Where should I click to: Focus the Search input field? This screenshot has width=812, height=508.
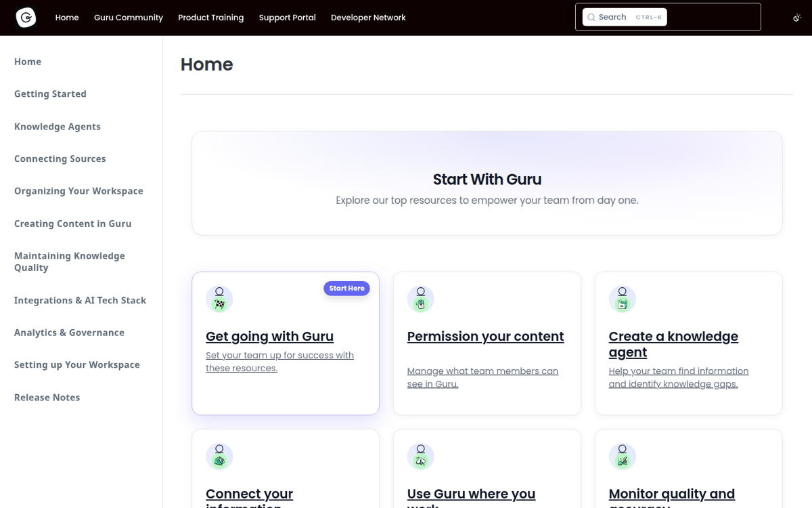click(625, 18)
